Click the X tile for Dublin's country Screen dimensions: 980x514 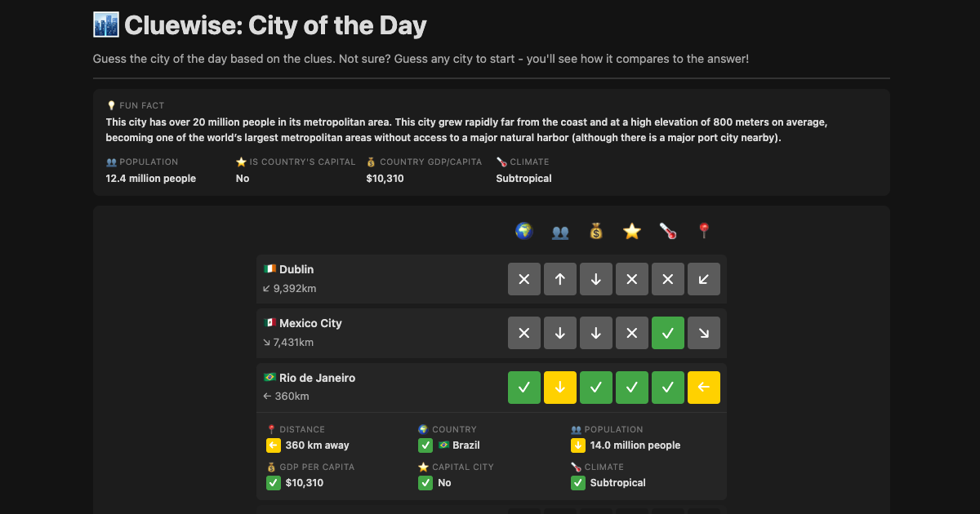click(x=523, y=278)
